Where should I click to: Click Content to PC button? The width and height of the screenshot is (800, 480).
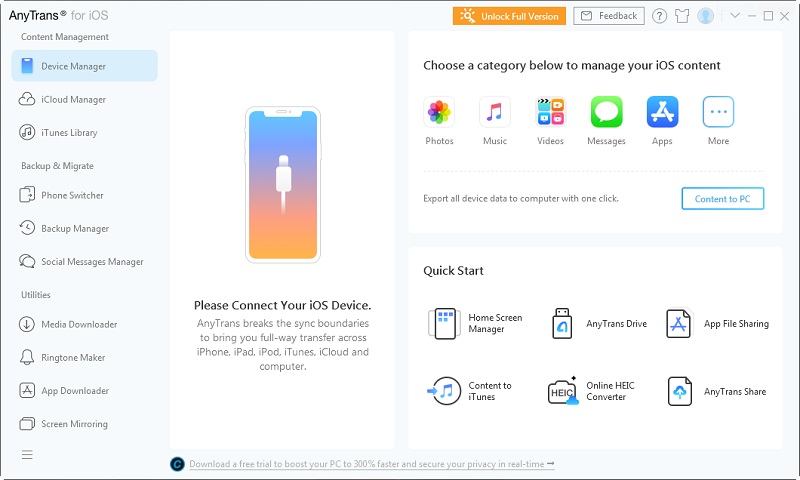pyautogui.click(x=722, y=199)
